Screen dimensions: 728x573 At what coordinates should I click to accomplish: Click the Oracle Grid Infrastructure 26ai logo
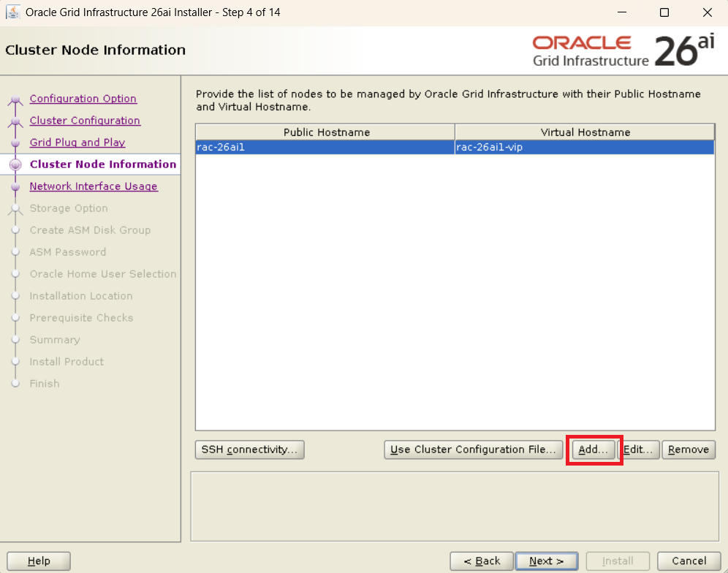623,50
